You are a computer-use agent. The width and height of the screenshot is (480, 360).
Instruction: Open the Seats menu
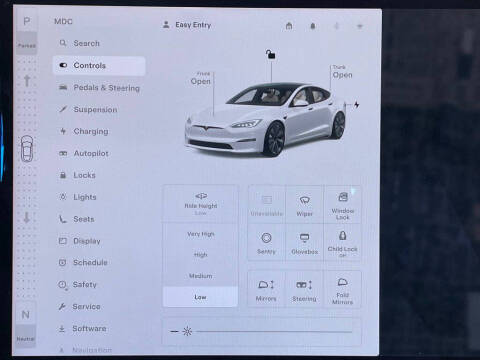point(76,219)
